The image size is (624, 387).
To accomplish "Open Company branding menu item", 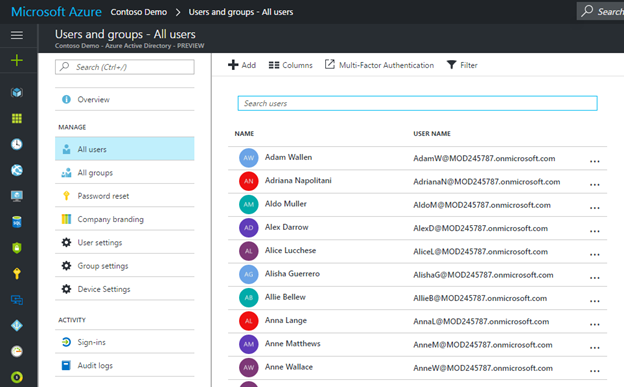I will tap(125, 219).
